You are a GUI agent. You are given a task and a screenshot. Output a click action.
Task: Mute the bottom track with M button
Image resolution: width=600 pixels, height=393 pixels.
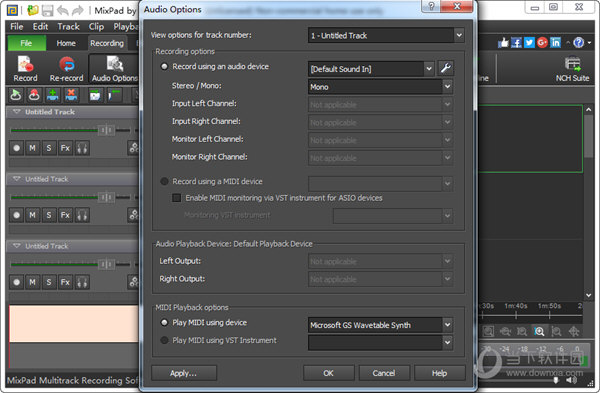point(33,282)
